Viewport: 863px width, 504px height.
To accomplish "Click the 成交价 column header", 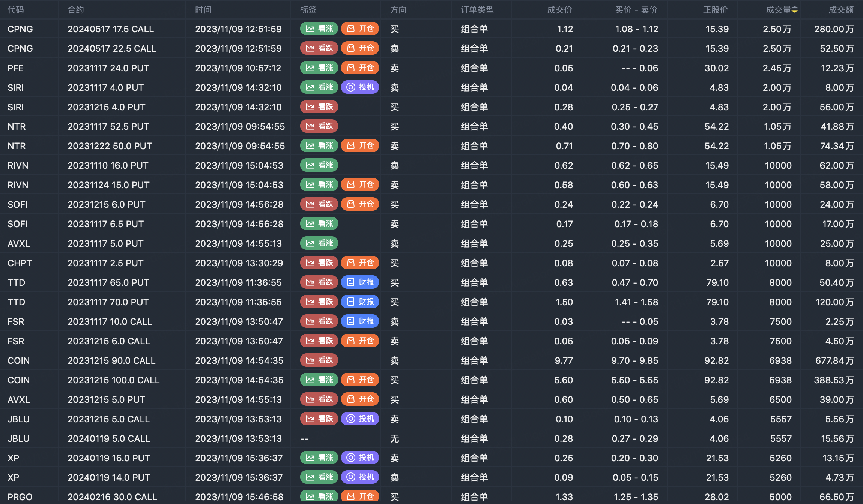I will coord(560,10).
